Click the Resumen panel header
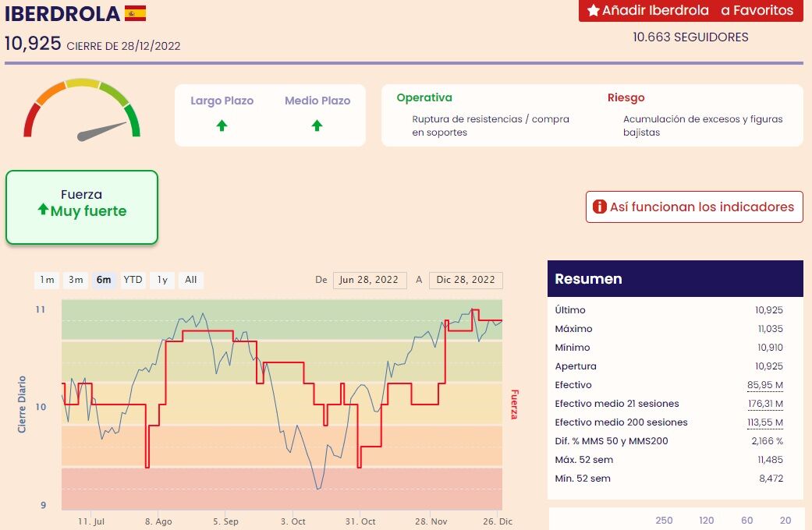This screenshot has width=812, height=530. [x=675, y=278]
